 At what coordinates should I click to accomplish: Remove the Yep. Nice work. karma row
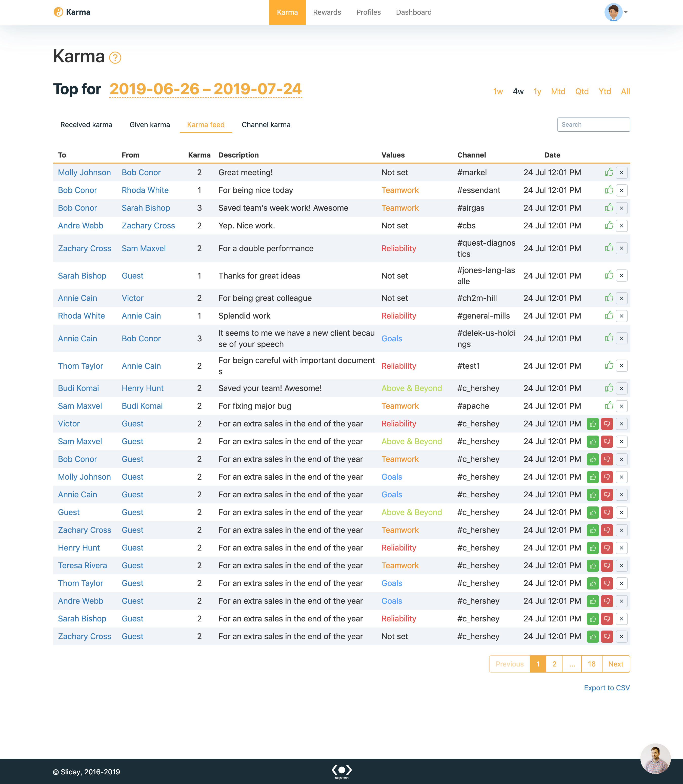(x=621, y=226)
